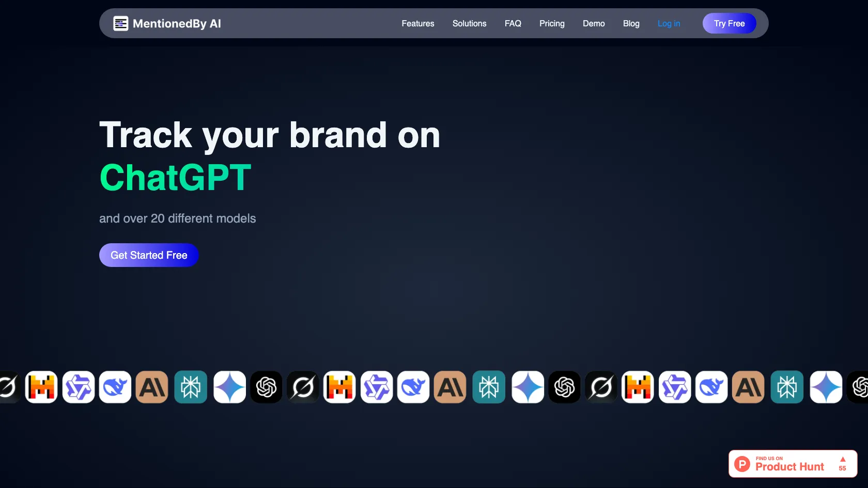Viewport: 868px width, 488px height.
Task: Click the leftmost ChatGPT icon
Action: 267,387
